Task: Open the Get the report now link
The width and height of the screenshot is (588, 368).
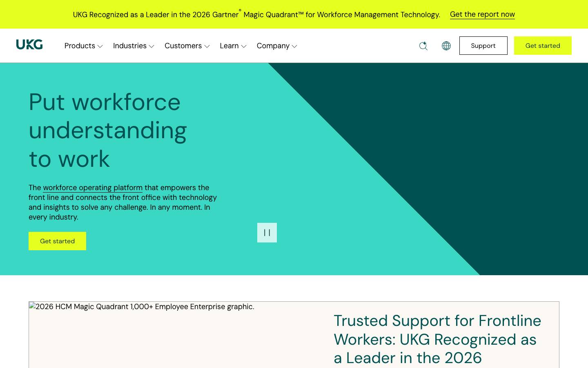Action: (482, 14)
